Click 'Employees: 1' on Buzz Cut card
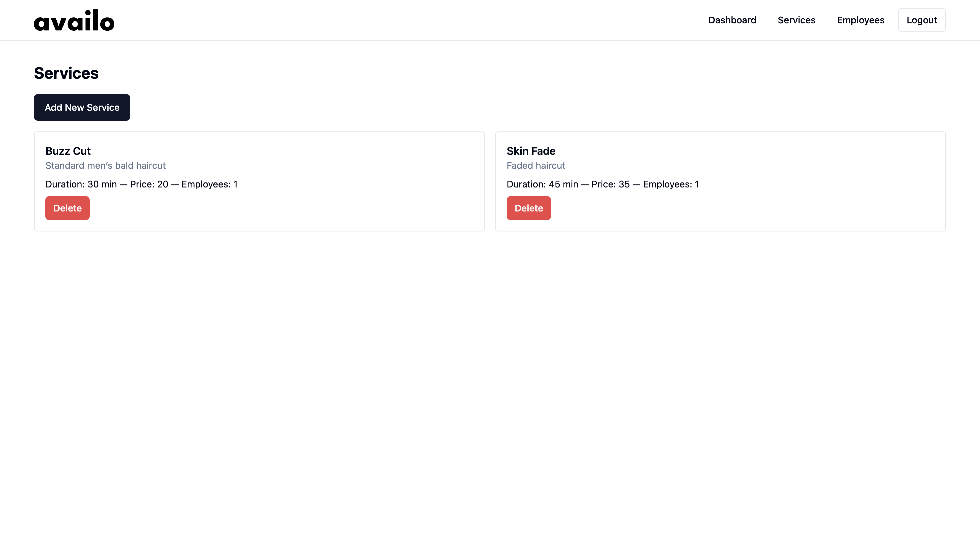 click(209, 184)
